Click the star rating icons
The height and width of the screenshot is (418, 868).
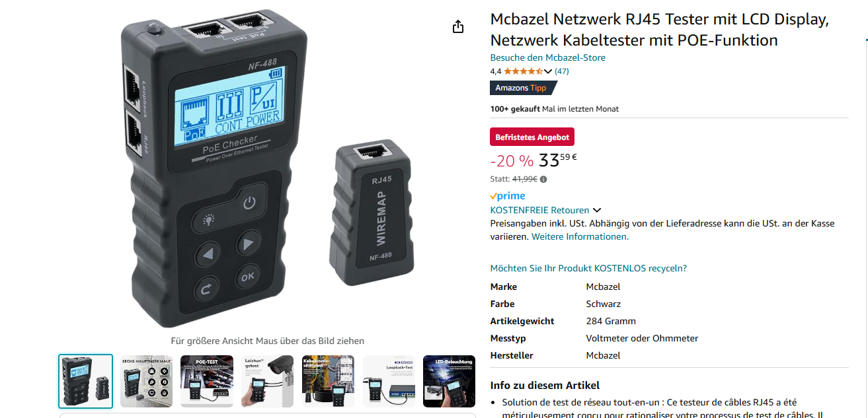click(x=523, y=71)
